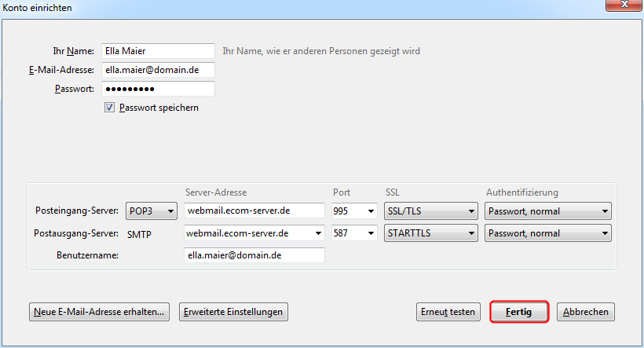Click Neue E-Mail-Adresse erhalten button
The width and height of the screenshot is (644, 348).
coord(99,312)
